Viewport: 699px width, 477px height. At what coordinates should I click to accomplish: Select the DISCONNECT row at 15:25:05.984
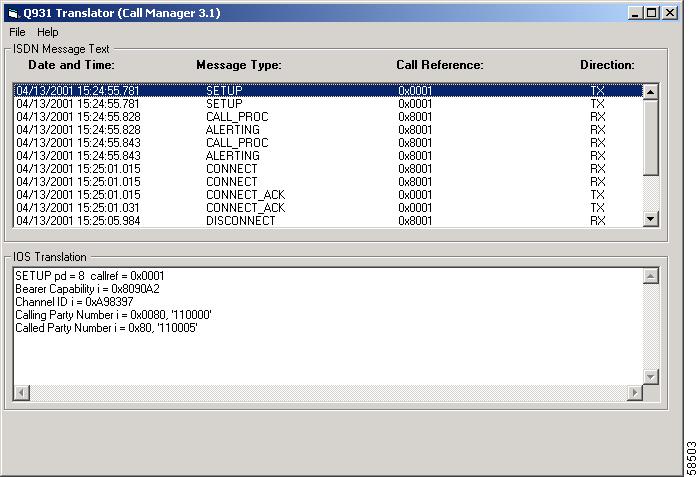pyautogui.click(x=328, y=221)
